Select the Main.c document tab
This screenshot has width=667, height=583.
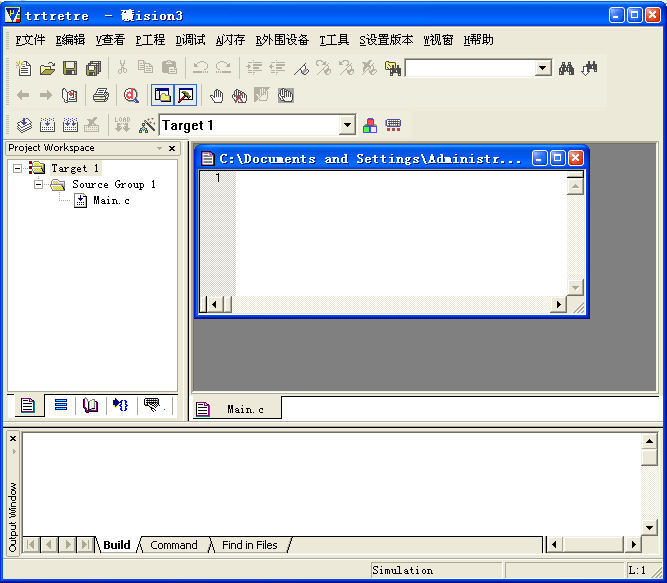pyautogui.click(x=237, y=409)
